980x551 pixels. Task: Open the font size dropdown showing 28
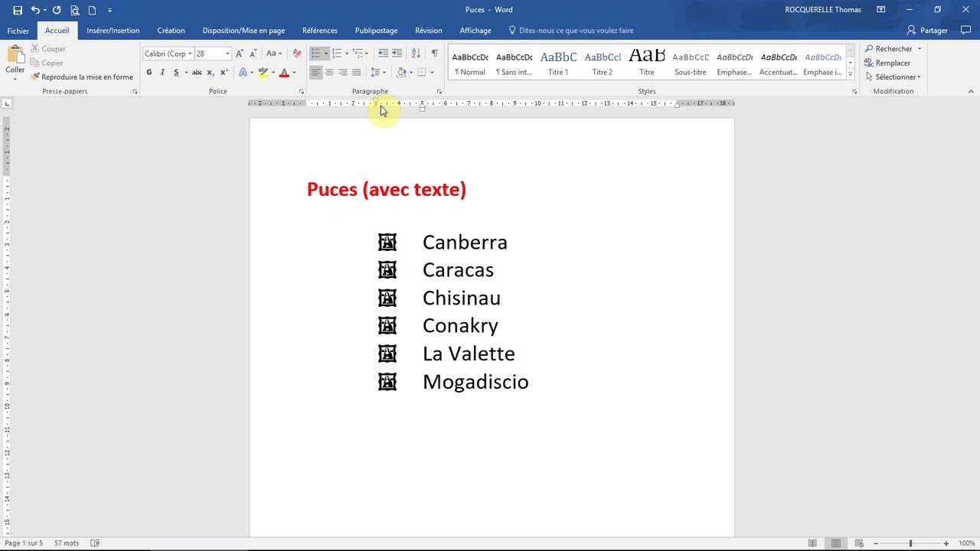pos(227,54)
